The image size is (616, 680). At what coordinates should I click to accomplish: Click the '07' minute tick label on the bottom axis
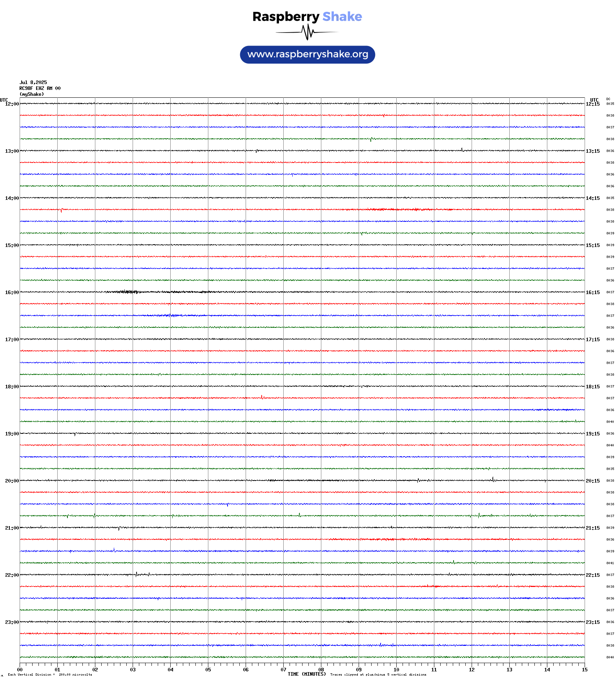(283, 670)
